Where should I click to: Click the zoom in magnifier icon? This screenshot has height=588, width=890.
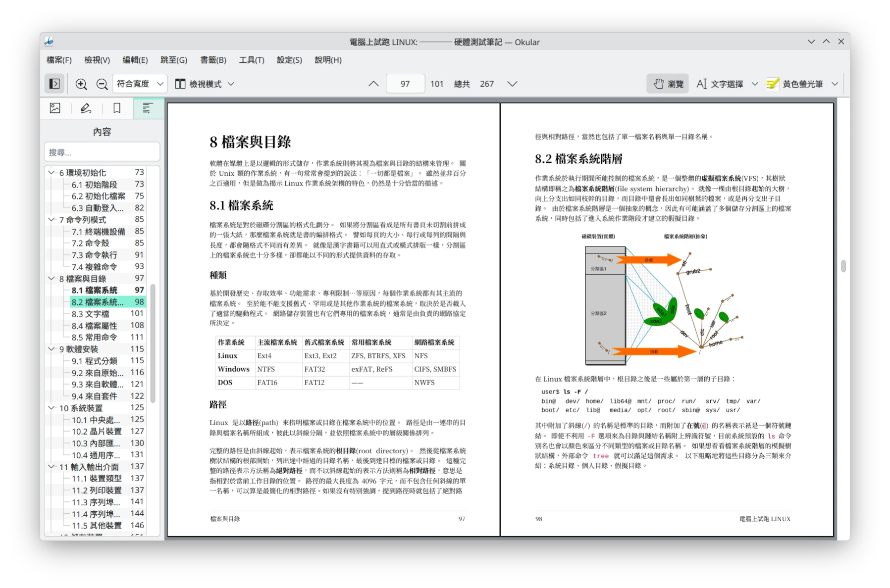[81, 84]
